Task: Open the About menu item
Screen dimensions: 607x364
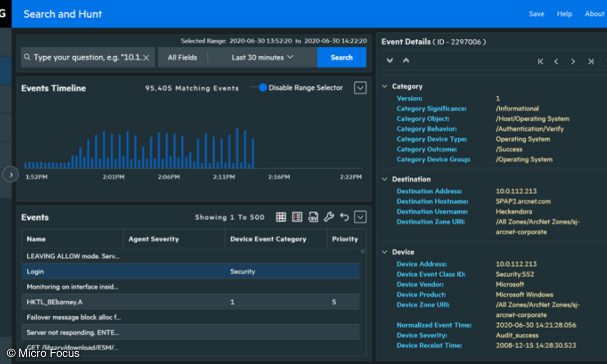Action: (595, 14)
